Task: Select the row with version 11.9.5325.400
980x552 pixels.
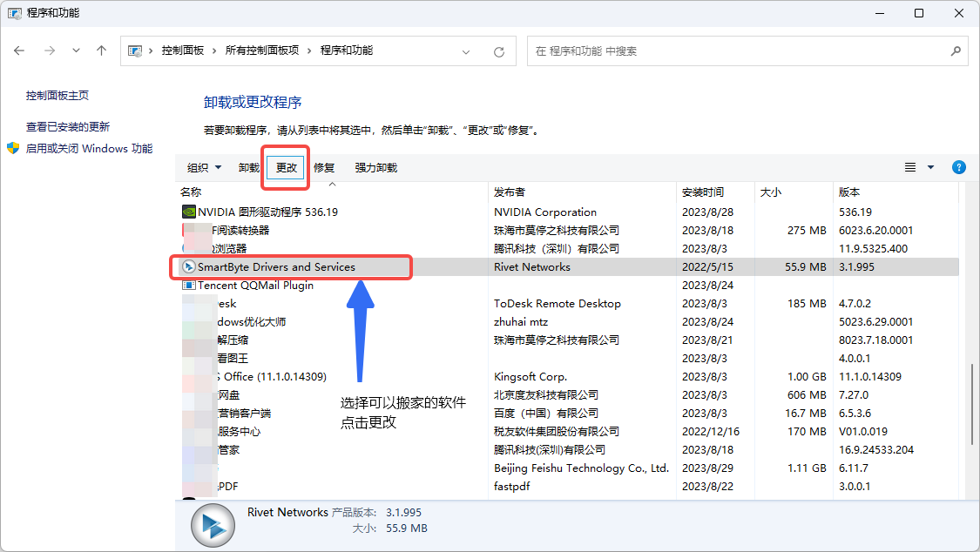Action: point(567,248)
